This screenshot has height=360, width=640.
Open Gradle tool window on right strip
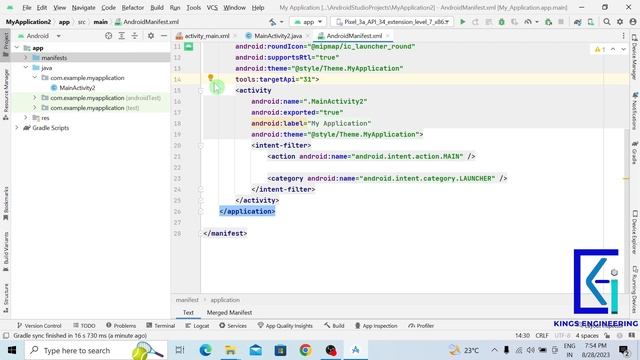click(x=635, y=153)
